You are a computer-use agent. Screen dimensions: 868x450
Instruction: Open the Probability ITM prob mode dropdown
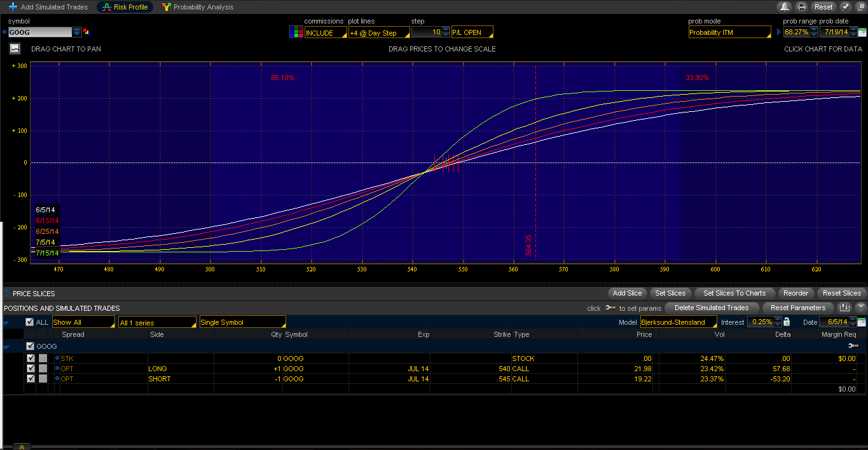click(x=729, y=32)
